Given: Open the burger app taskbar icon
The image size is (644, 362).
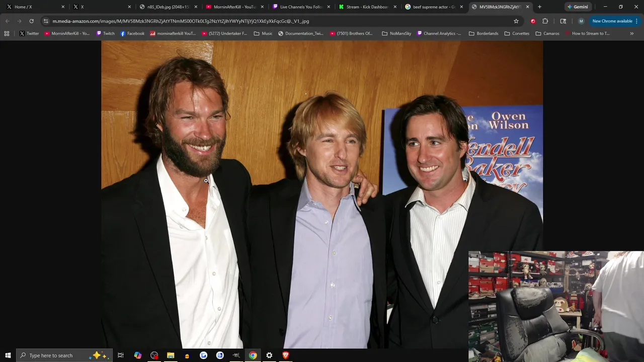Looking at the screenshot, I should point(187,355).
